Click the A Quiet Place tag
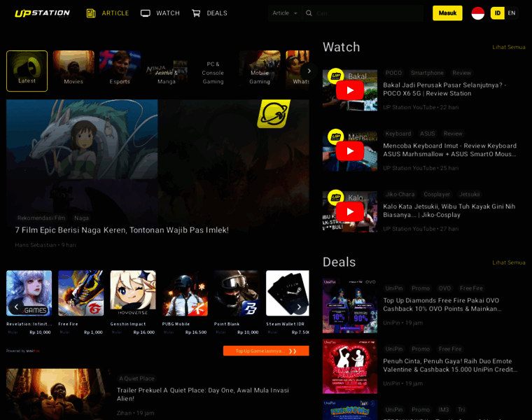532x420 pixels. [136, 378]
